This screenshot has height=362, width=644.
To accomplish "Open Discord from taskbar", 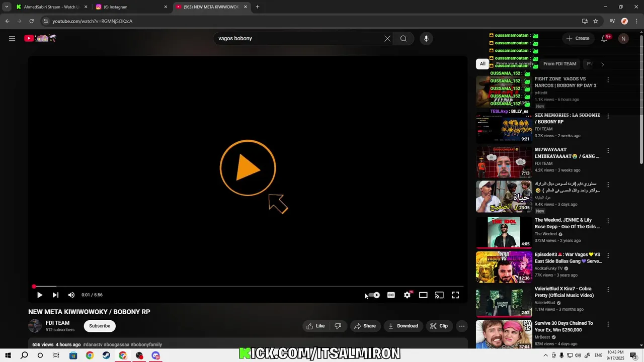I will 156,355.
